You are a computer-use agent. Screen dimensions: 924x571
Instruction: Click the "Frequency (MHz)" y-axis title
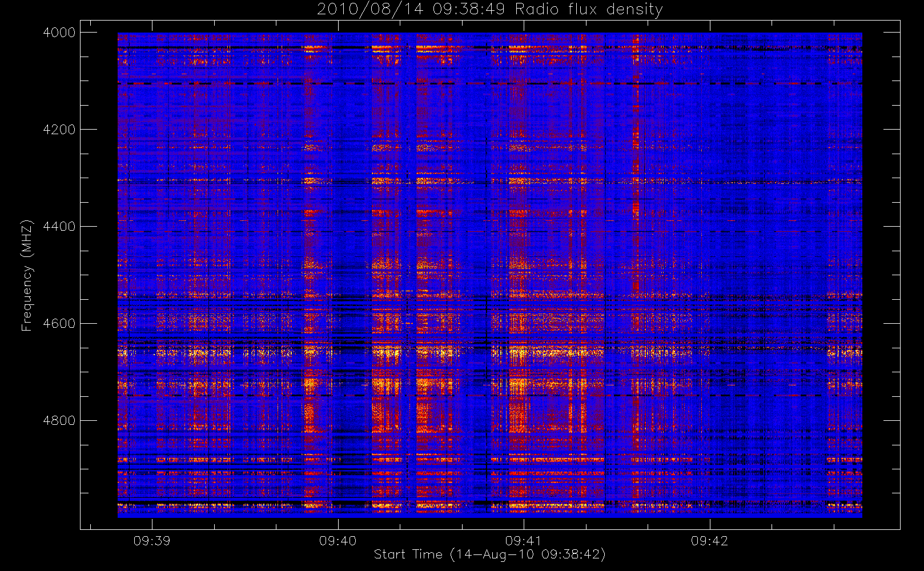[26, 275]
